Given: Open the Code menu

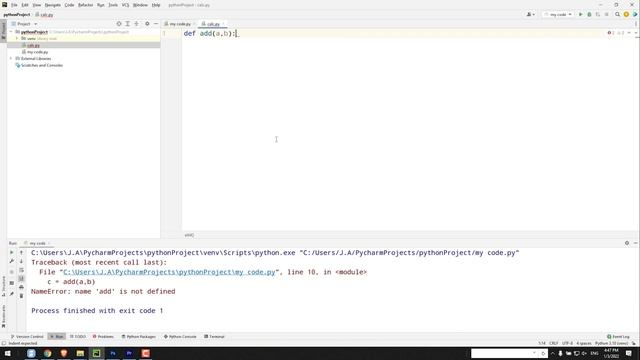Looking at the screenshot, I should click(69, 5).
